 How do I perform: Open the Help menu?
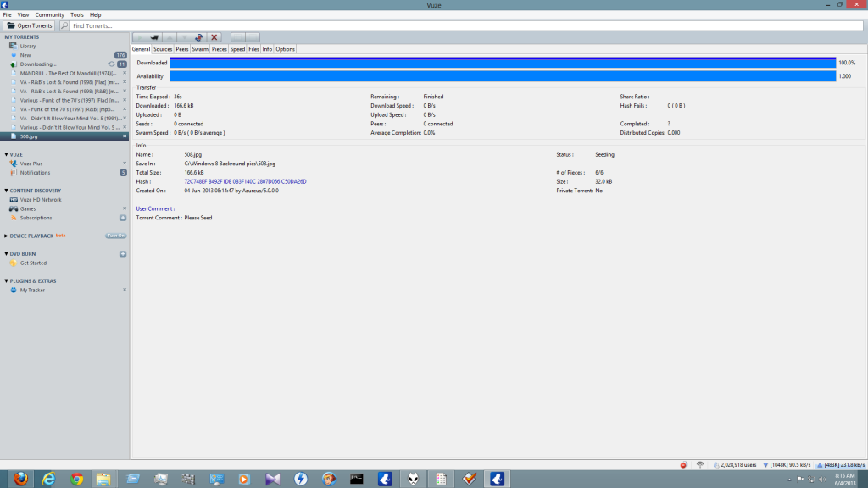[x=95, y=15]
